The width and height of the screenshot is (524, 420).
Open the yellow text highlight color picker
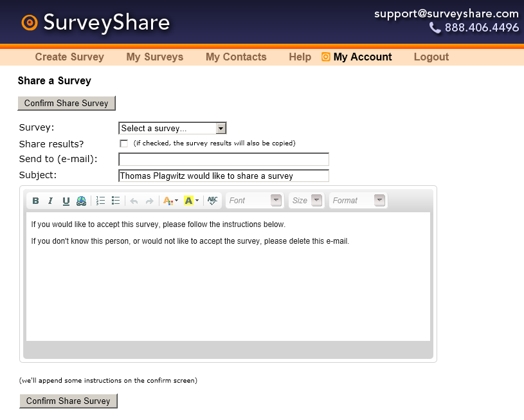[192, 201]
